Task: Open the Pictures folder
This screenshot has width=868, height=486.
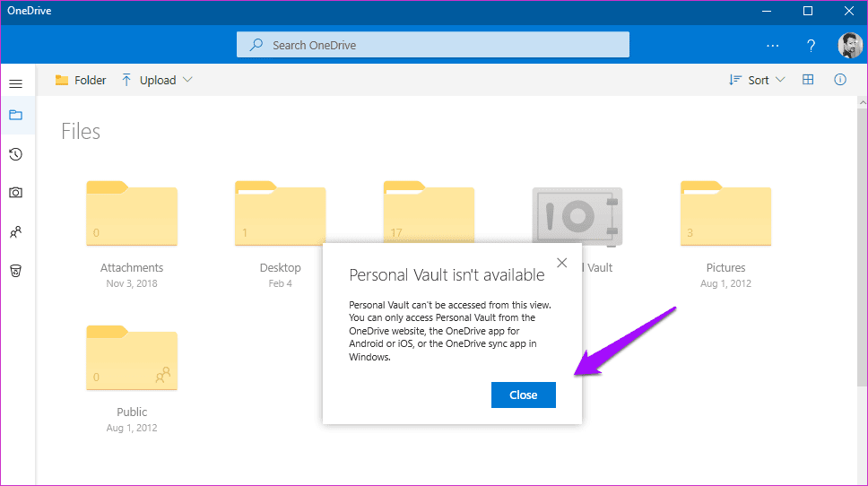Action: coord(725,213)
